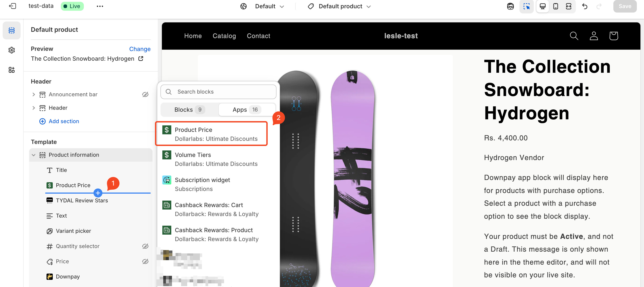Toggle the inspector selection tool icon

527,6
